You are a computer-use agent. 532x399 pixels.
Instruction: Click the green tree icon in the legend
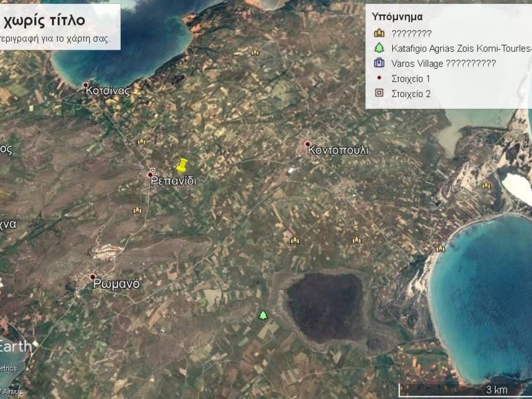pyautogui.click(x=379, y=48)
